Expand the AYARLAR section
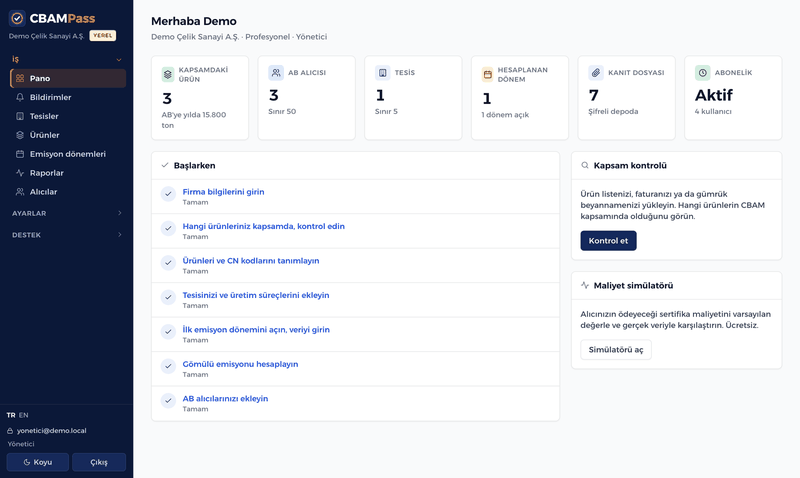800x478 pixels. click(x=67, y=213)
